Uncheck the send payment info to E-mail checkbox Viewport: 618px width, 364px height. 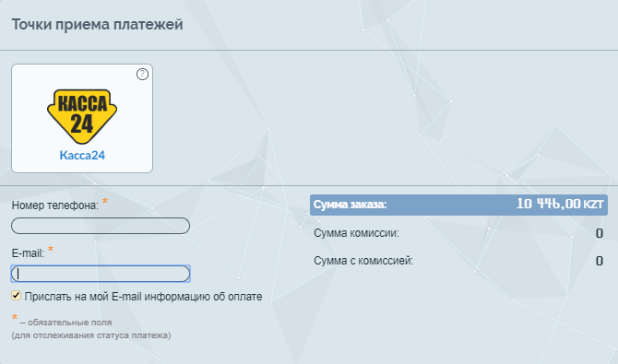click(16, 296)
